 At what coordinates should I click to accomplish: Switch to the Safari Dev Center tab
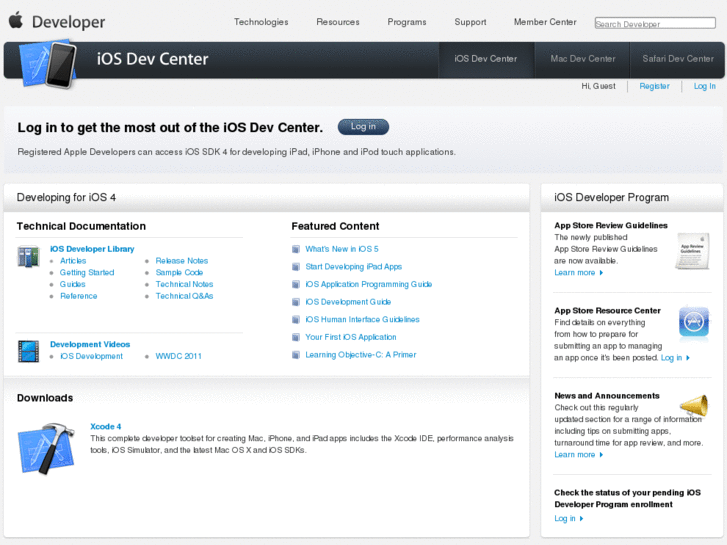[x=677, y=59]
